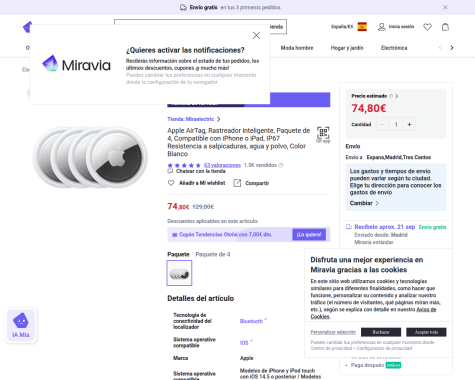Click Añadir a Mi wishlist
This screenshot has height=380, width=475.
[202, 183]
